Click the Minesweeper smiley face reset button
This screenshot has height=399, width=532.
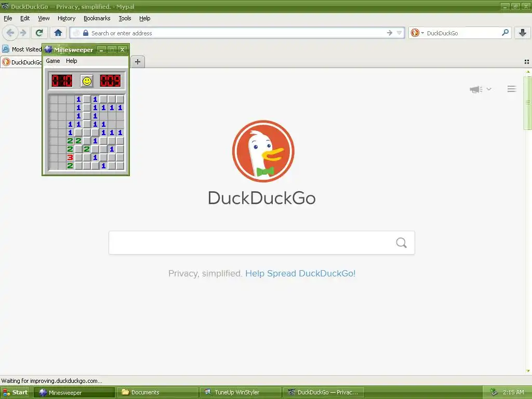coord(87,81)
